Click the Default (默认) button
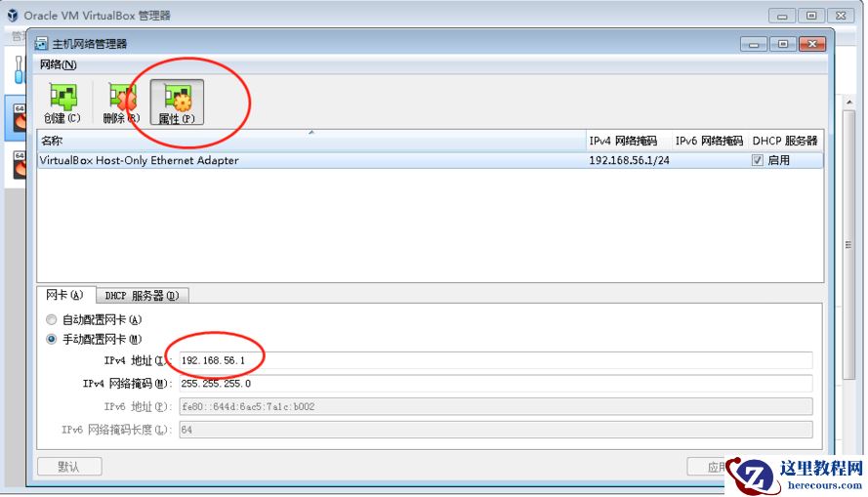The height and width of the screenshot is (497, 868). 69,467
